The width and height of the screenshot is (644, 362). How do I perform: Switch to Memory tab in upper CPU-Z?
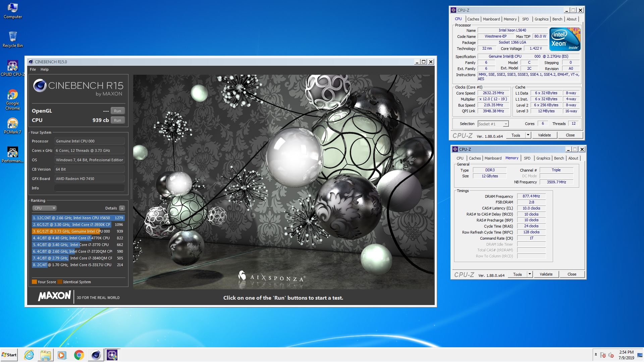tap(510, 19)
